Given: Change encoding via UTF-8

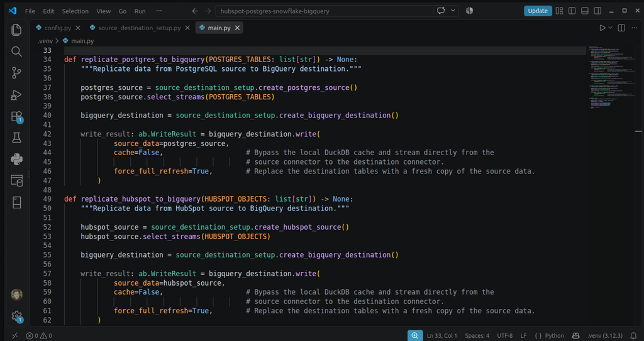Looking at the screenshot, I should pos(505,336).
